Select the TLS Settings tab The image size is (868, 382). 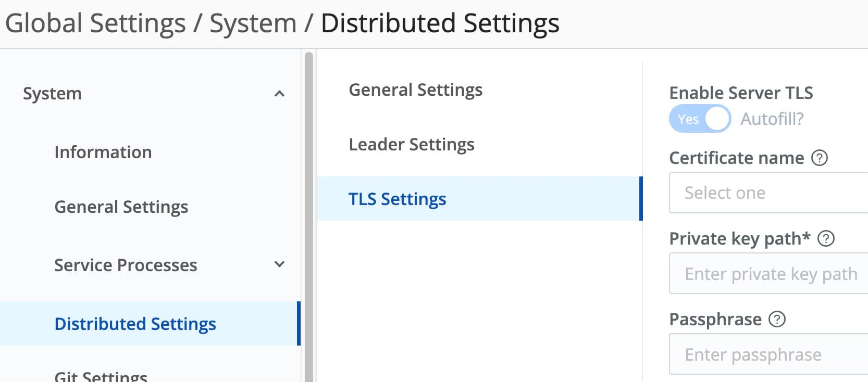(397, 199)
